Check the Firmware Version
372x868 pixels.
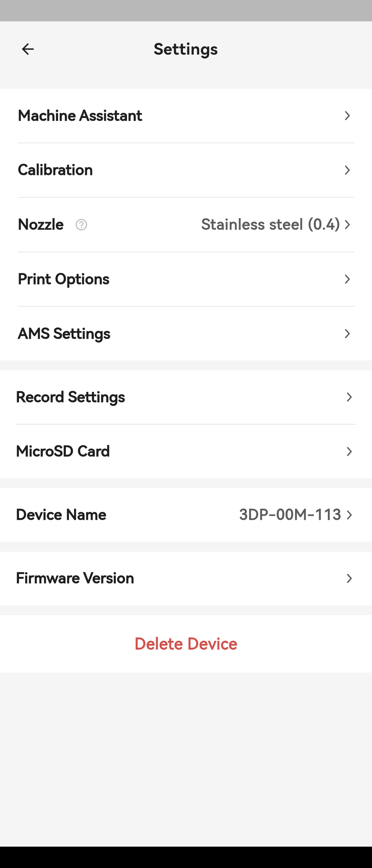click(75, 578)
